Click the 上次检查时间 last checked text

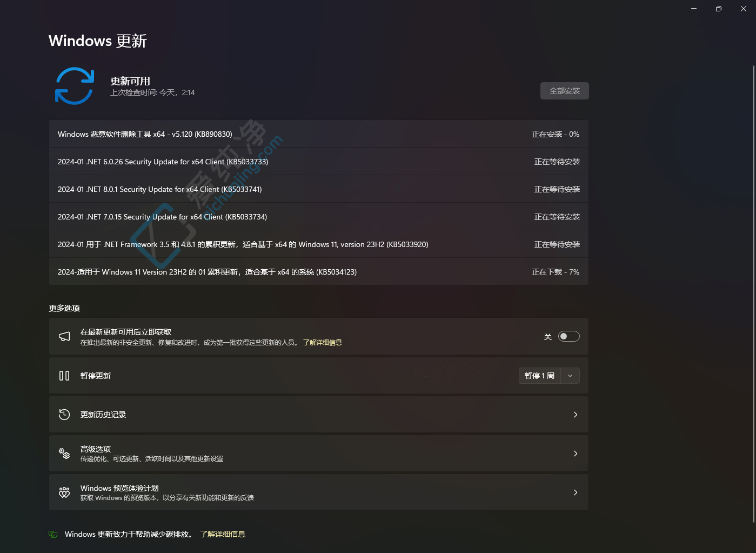point(152,93)
